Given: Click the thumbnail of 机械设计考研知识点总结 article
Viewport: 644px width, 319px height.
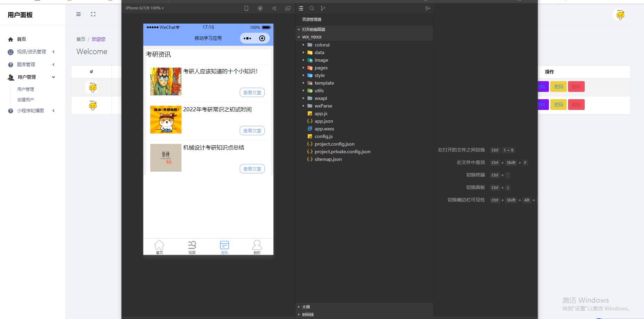Looking at the screenshot, I should point(166,158).
